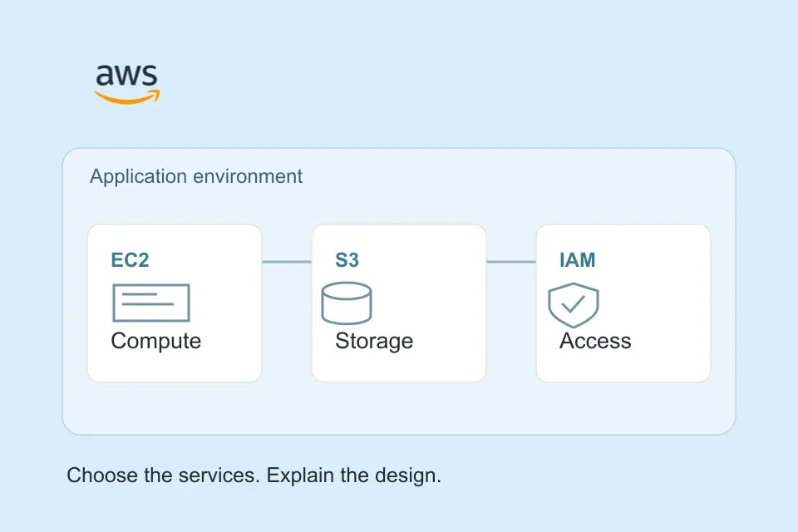Click the IAM heading text
The width and height of the screenshot is (798, 532).
(577, 260)
